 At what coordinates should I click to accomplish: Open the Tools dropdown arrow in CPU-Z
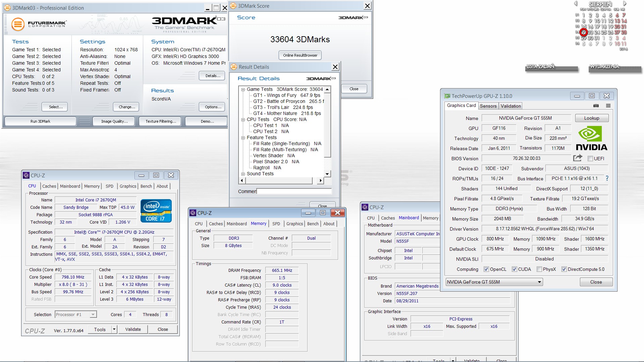tap(114, 329)
